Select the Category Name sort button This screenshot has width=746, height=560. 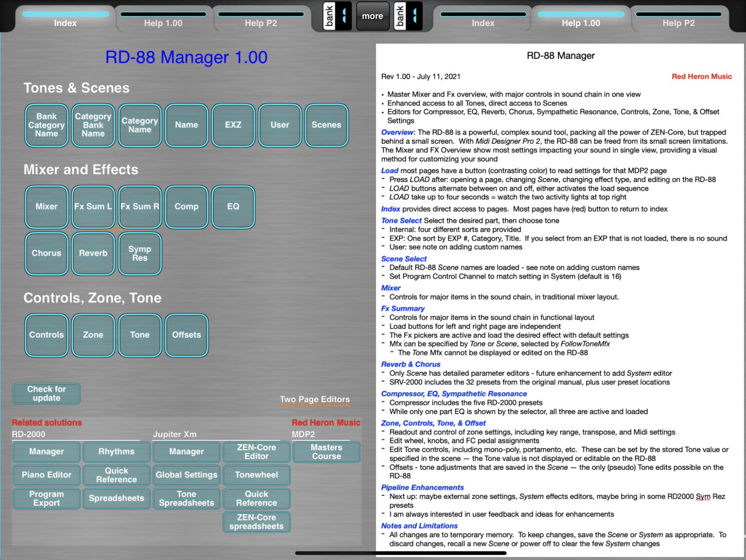(x=140, y=125)
